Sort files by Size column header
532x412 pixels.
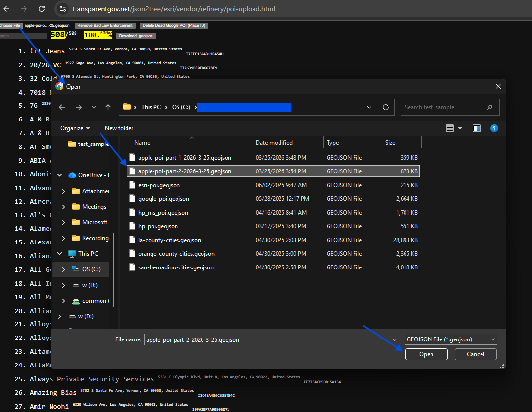pos(390,143)
